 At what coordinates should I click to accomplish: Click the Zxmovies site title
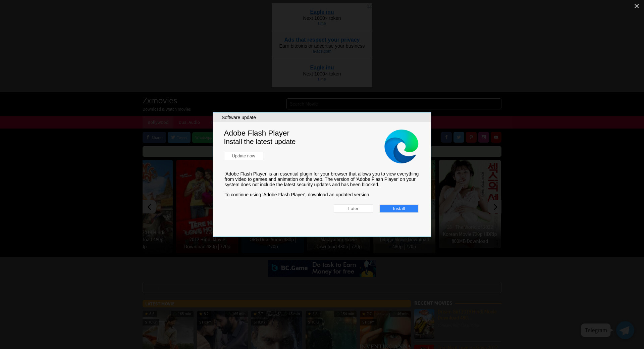(x=160, y=100)
